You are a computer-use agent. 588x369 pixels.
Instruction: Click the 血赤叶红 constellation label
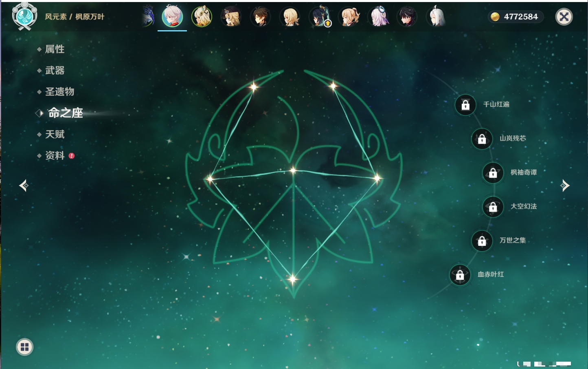491,274
